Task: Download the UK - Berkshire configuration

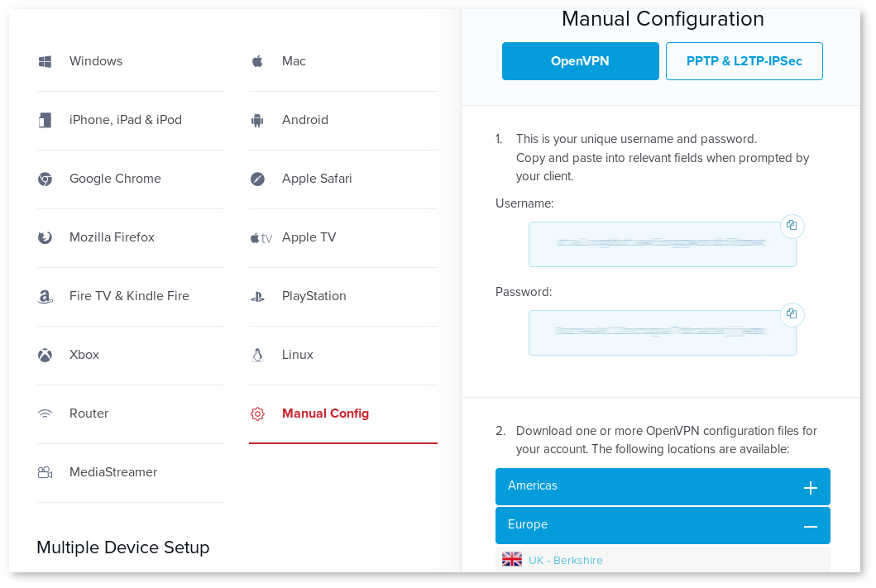Action: 565,560
